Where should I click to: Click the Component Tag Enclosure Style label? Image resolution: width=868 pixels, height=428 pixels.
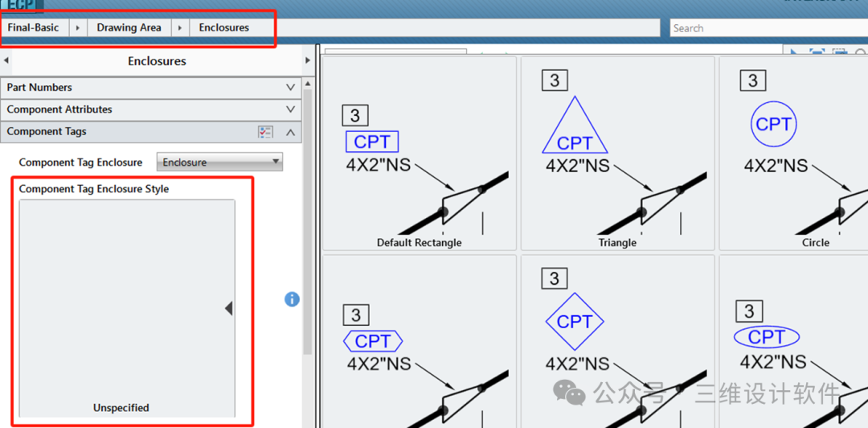(x=94, y=188)
